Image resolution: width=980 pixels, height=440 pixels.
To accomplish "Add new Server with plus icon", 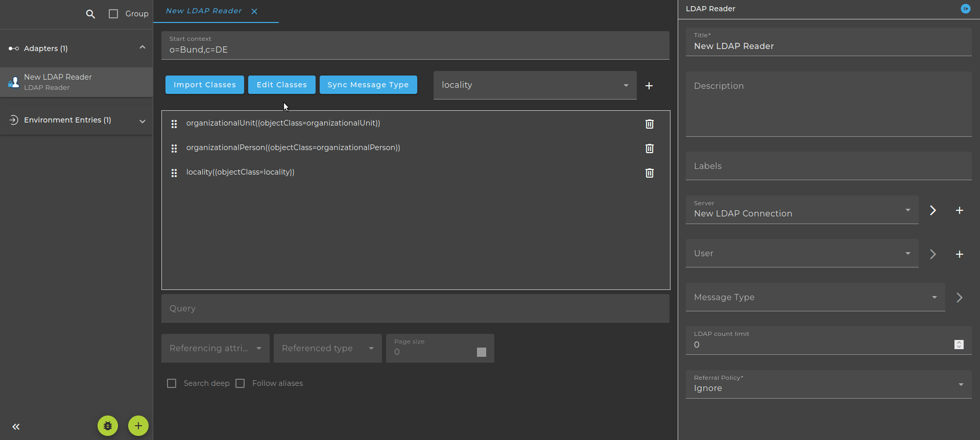I will (x=960, y=210).
